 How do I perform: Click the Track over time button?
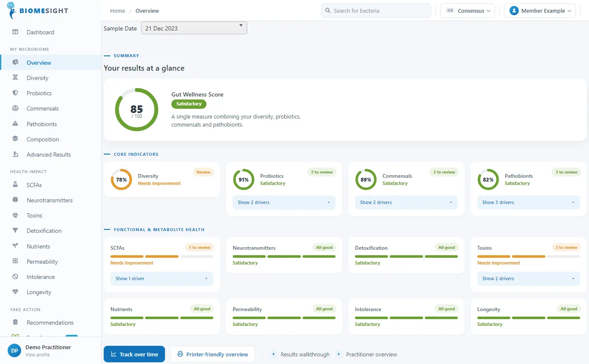(x=134, y=354)
